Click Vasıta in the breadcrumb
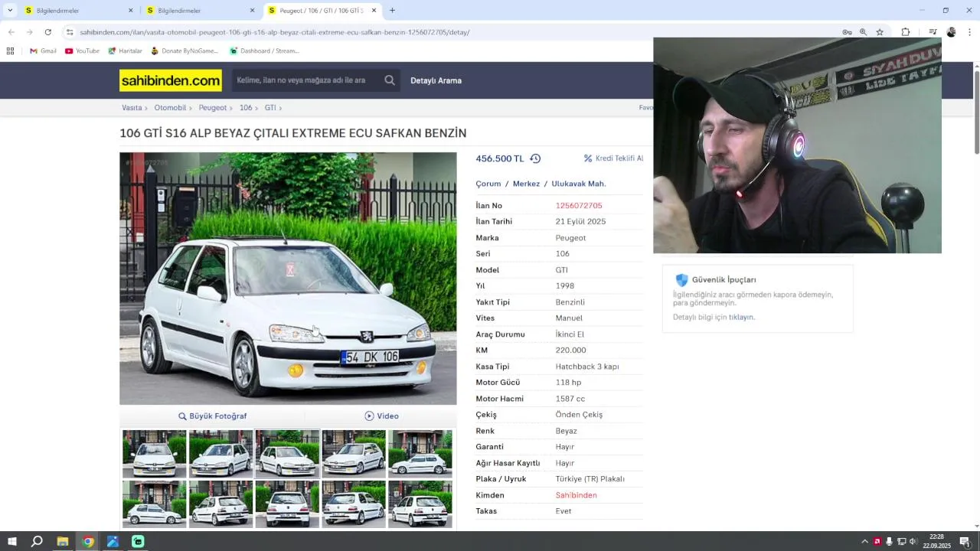This screenshot has height=551, width=980. (x=132, y=108)
